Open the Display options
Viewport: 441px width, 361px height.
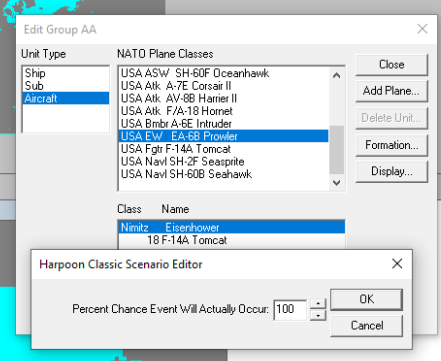tap(391, 171)
